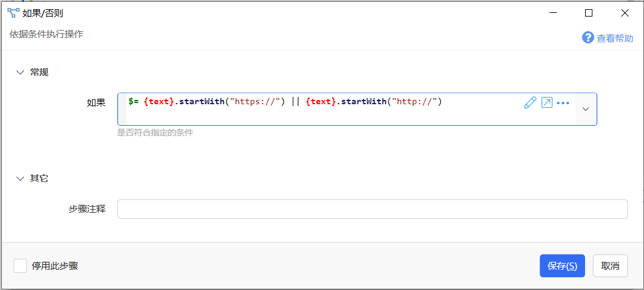644x290 pixels.
Task: Click inside the 如果 condition expression box
Action: pos(347,109)
